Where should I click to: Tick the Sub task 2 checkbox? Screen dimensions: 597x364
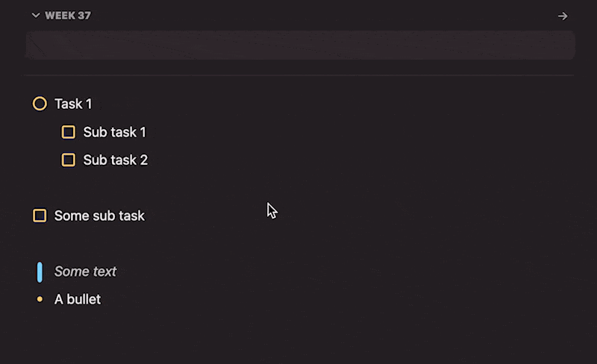(x=69, y=160)
